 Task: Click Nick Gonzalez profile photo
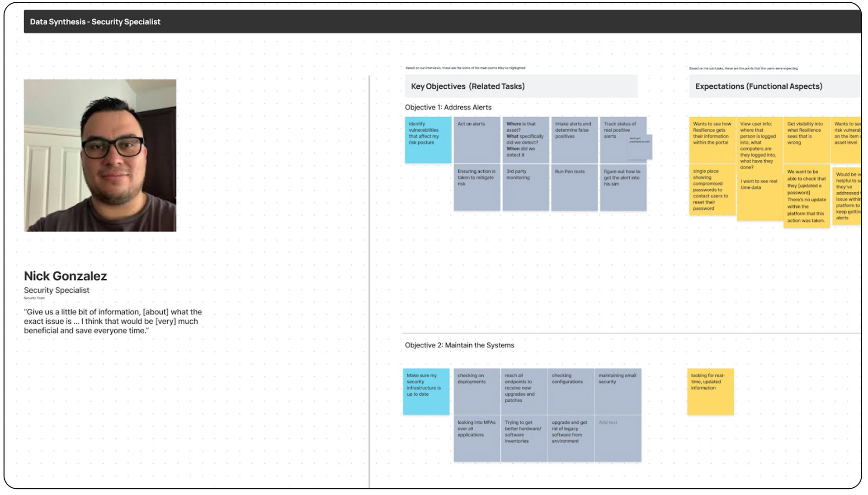100,155
